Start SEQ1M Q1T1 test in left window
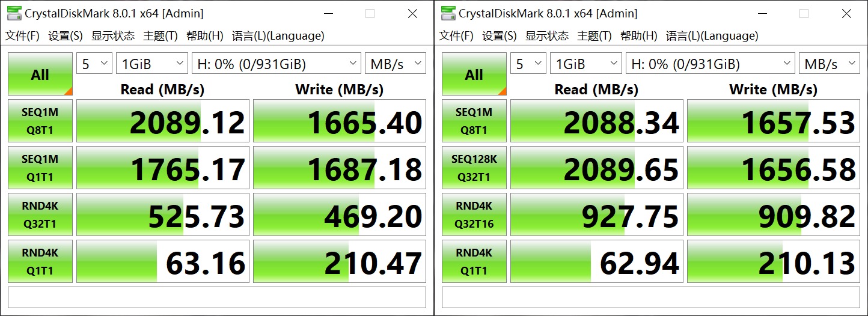Viewport: 868px width, 316px height. 40,168
